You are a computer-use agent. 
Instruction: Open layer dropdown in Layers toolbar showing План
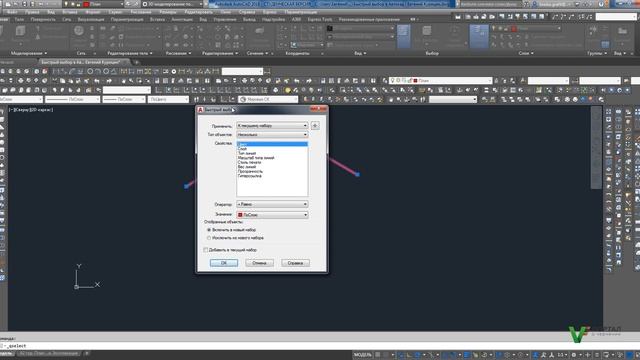coord(441,81)
